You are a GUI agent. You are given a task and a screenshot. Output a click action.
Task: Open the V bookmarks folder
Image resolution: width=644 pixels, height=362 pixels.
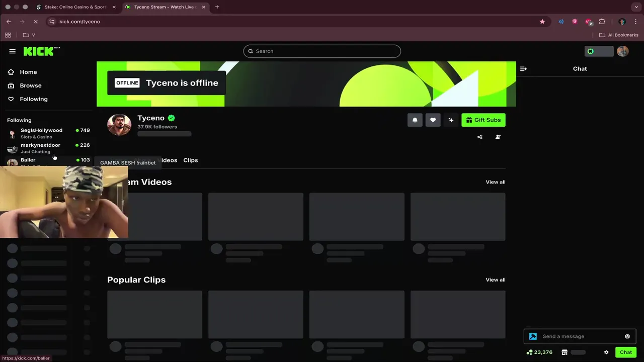[29, 35]
